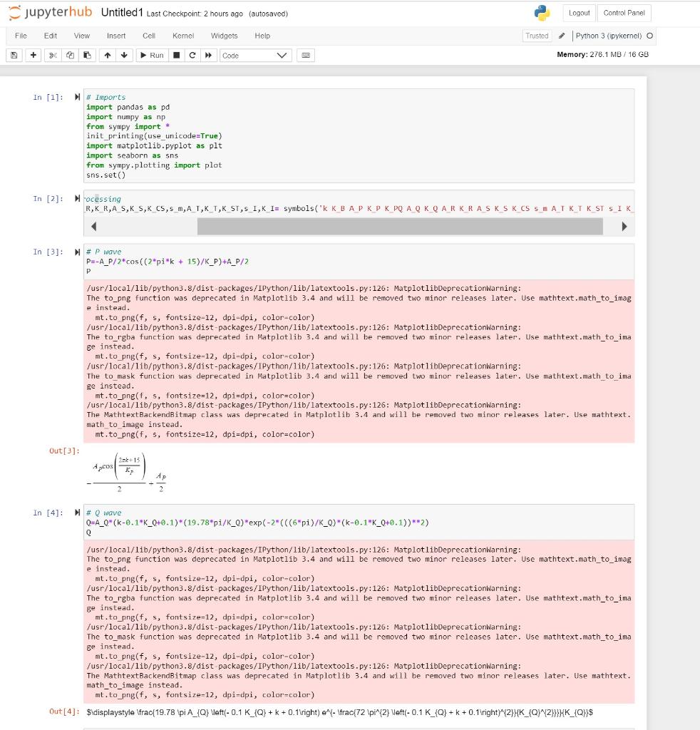Screen dimensions: 700x730
Task: Click the Logout button
Action: (x=579, y=12)
